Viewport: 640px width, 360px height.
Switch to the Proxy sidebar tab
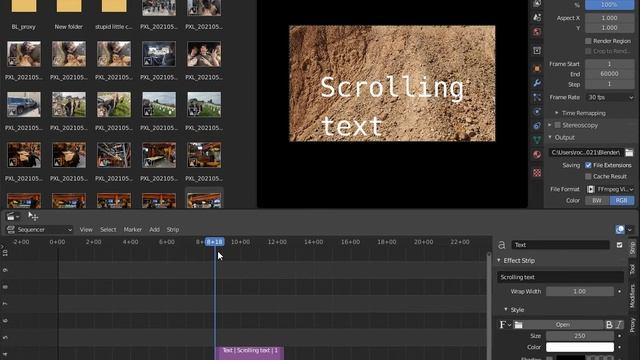pyautogui.click(x=632, y=325)
